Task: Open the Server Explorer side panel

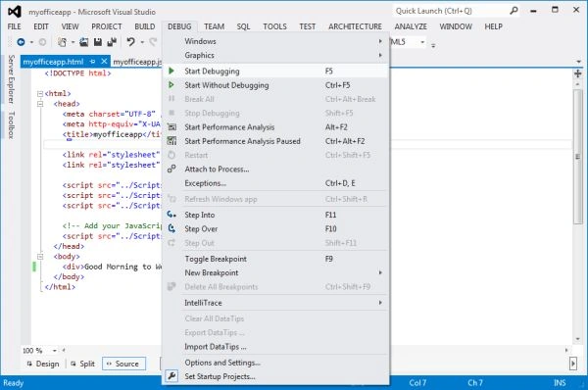Action: (11, 79)
